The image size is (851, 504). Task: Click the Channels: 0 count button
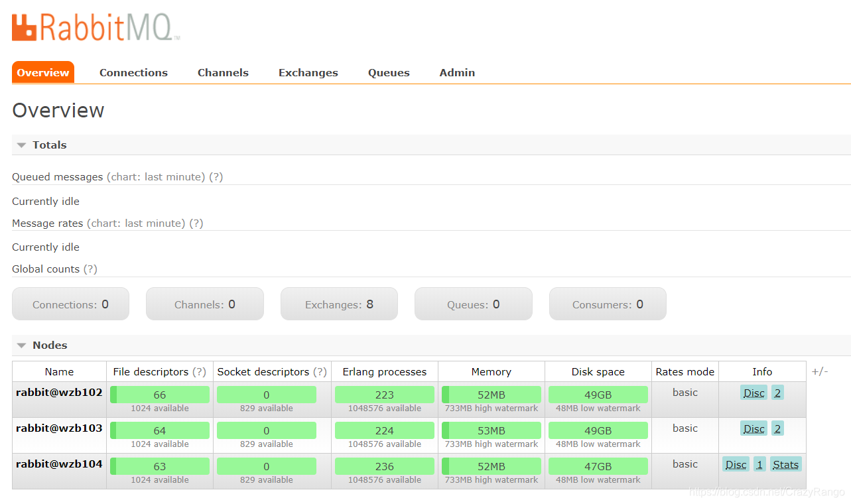point(205,304)
